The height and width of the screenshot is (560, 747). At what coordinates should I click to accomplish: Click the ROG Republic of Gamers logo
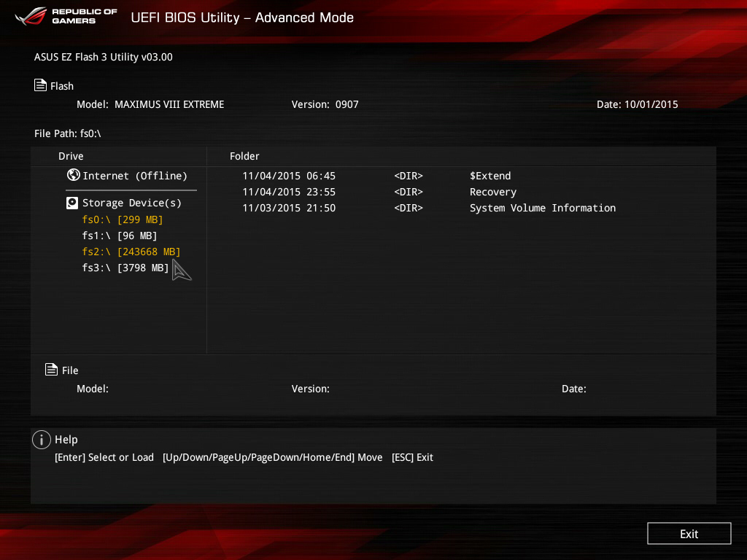(x=66, y=16)
